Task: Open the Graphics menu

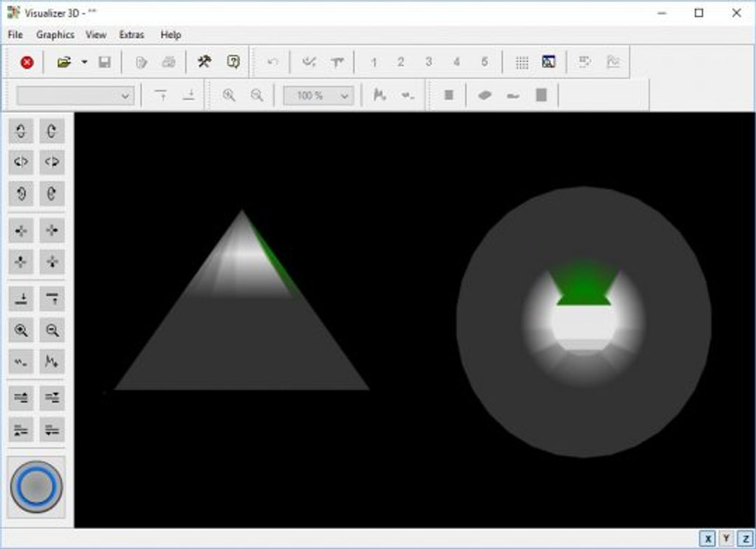Action: click(55, 35)
